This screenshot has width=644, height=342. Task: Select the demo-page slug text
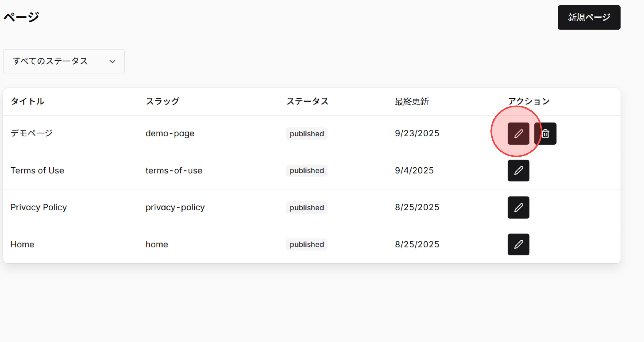[170, 133]
